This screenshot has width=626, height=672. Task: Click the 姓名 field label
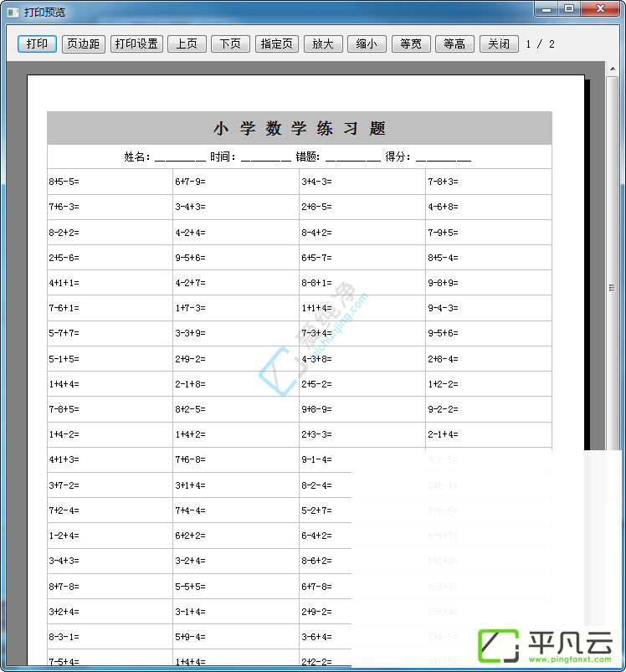click(137, 156)
